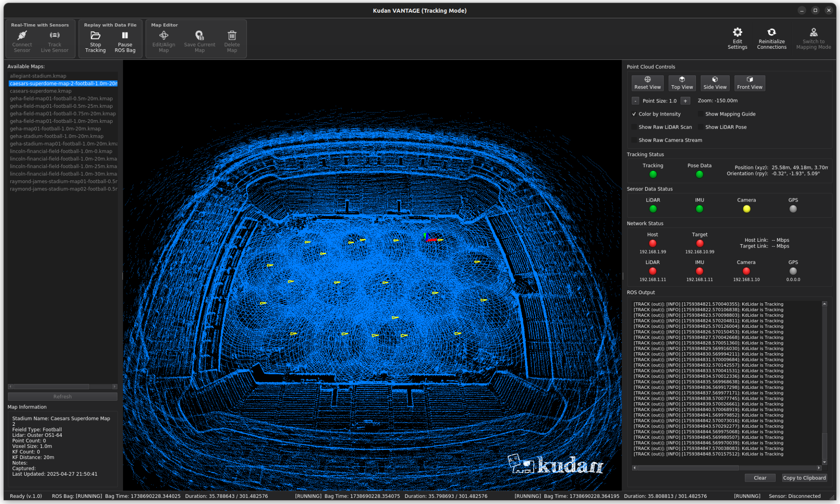The height and width of the screenshot is (504, 840).
Task: Enable the Show Mapping Guide checkbox
Action: (701, 114)
